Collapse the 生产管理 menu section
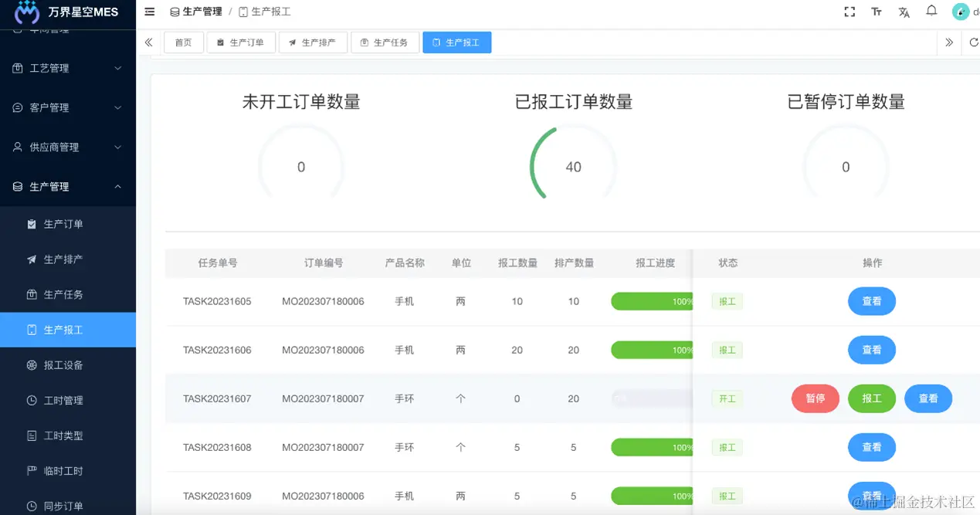Image resolution: width=980 pixels, height=515 pixels. [68, 186]
